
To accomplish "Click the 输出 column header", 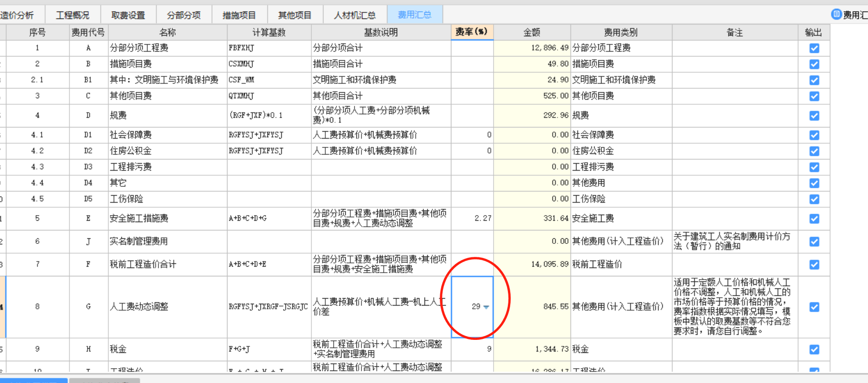I will pos(814,32).
